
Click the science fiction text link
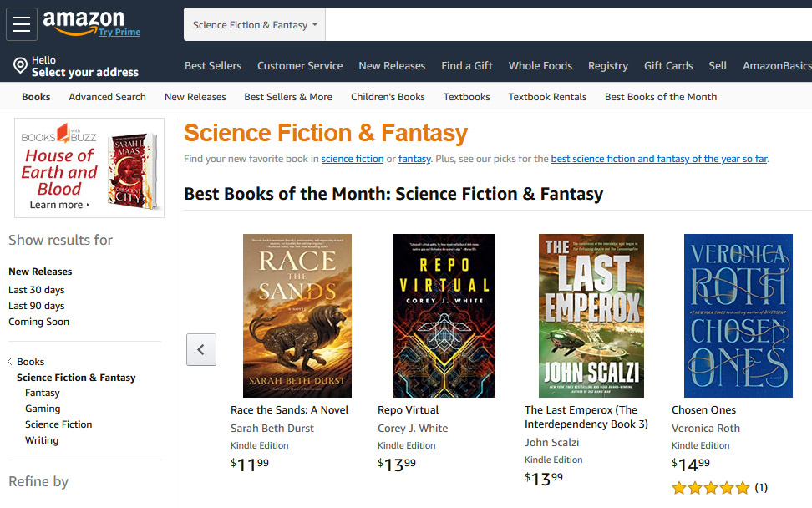pyautogui.click(x=353, y=159)
